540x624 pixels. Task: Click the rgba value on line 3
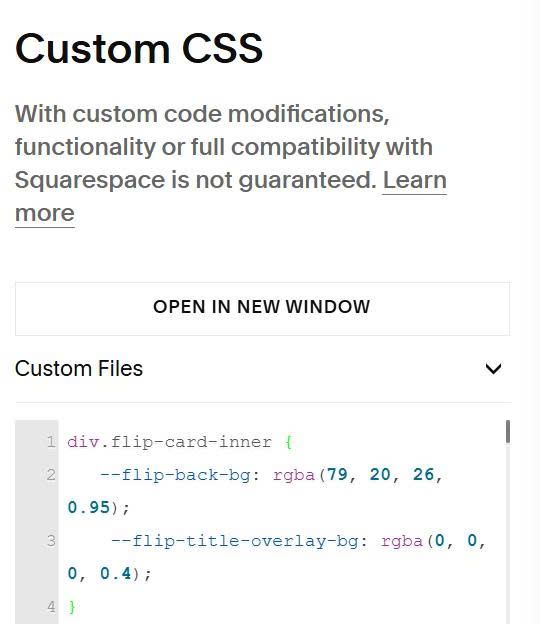click(x=402, y=541)
